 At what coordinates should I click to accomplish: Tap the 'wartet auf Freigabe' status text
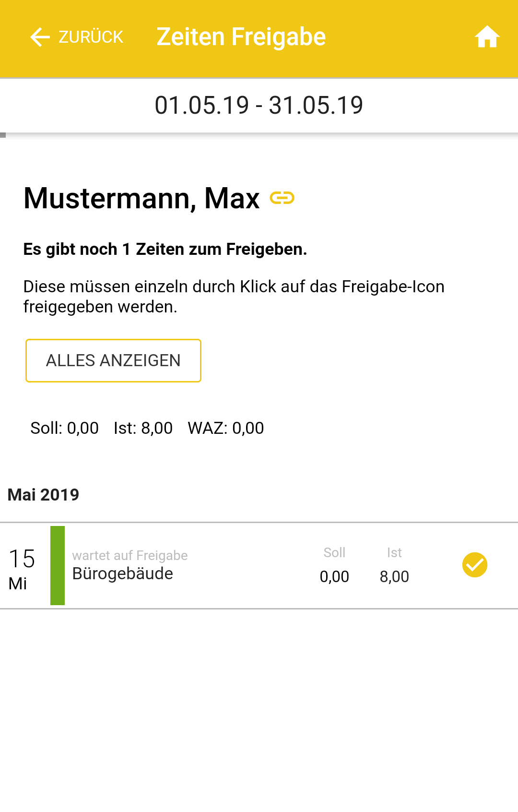click(x=130, y=555)
